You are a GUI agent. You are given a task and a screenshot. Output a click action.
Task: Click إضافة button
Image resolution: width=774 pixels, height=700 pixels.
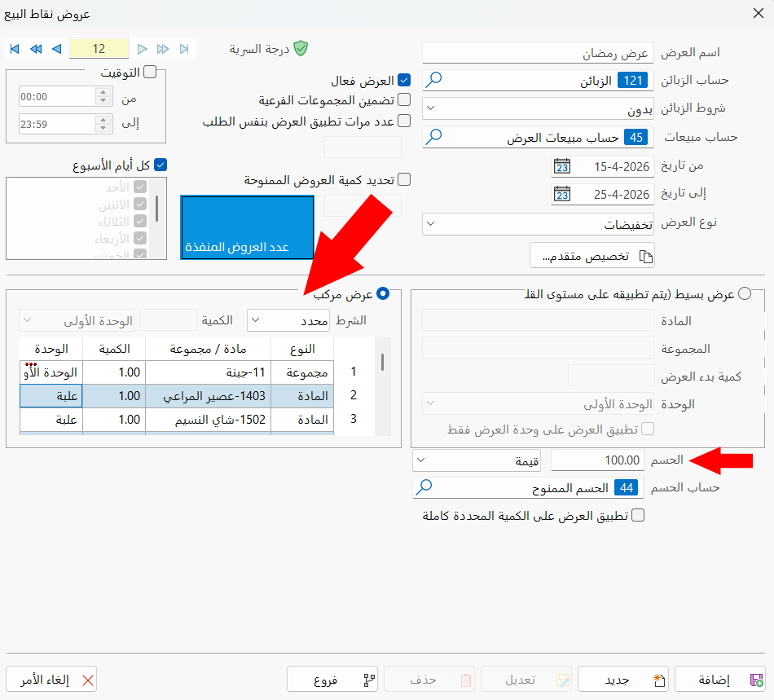720,680
